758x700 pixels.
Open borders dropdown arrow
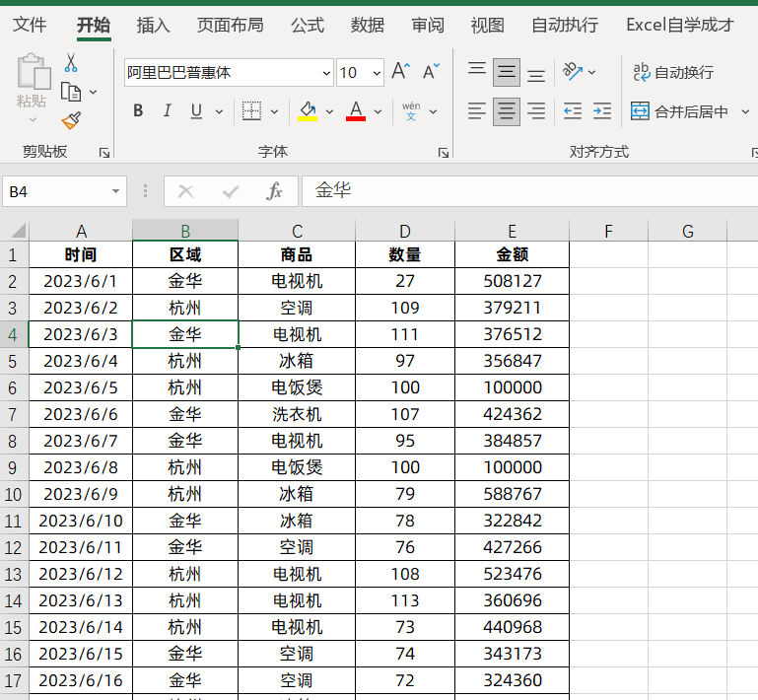[274, 111]
